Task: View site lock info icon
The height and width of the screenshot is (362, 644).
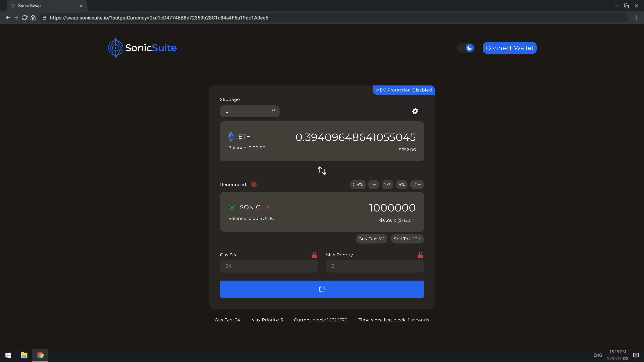Action: click(x=44, y=18)
